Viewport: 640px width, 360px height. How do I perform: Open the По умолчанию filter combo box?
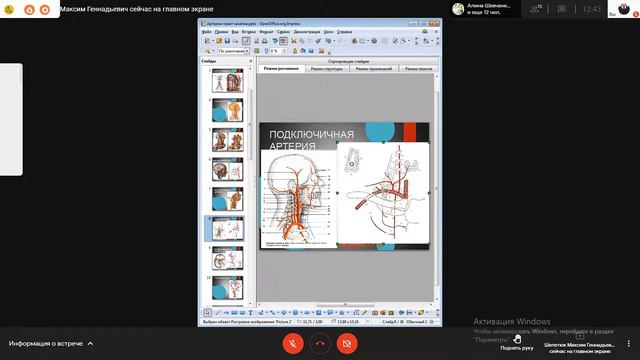233,51
